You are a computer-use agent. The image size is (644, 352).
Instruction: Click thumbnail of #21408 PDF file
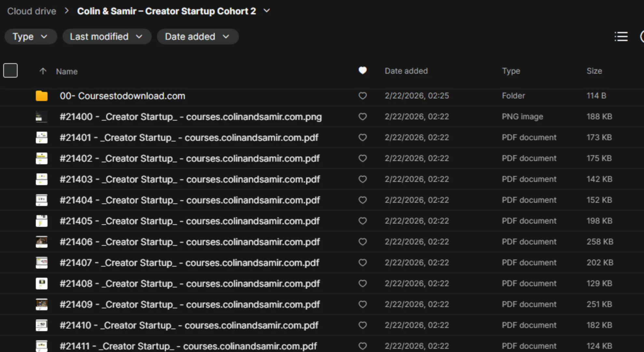pyautogui.click(x=41, y=284)
